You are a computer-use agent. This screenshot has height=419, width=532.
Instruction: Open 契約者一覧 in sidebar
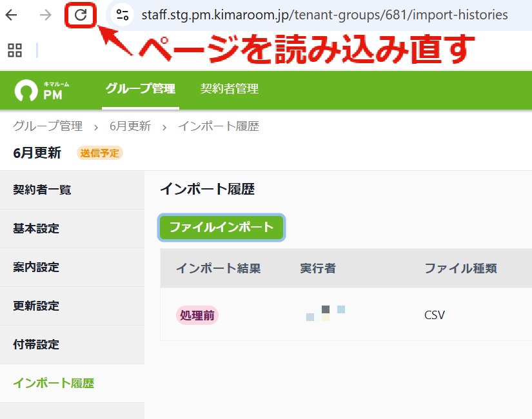[72, 190]
